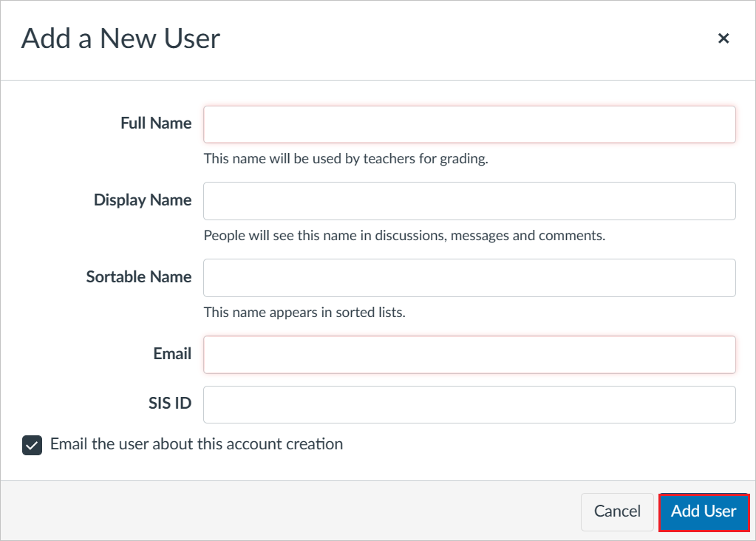Toggle the account creation notification checkbox
Viewport: 756px width, 541px height.
[31, 444]
